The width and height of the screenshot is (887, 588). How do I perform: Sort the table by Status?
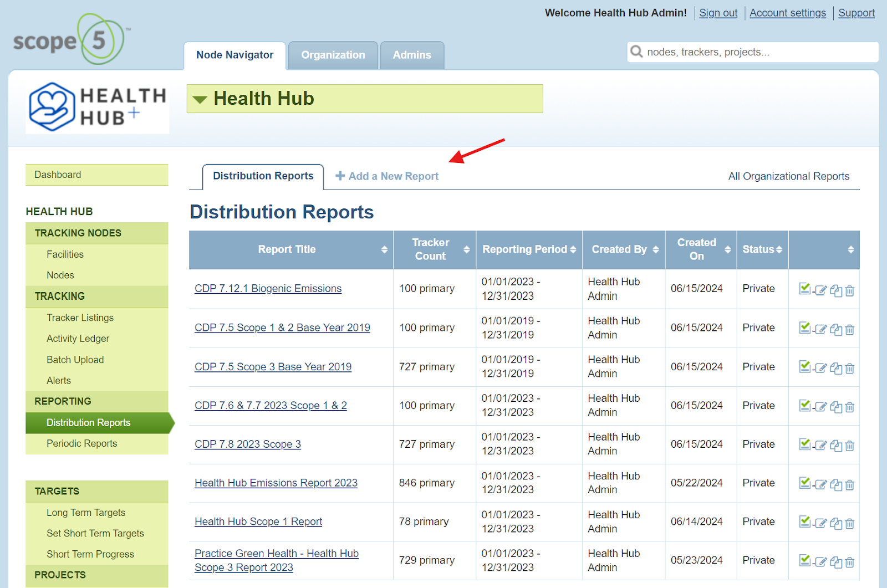(779, 249)
